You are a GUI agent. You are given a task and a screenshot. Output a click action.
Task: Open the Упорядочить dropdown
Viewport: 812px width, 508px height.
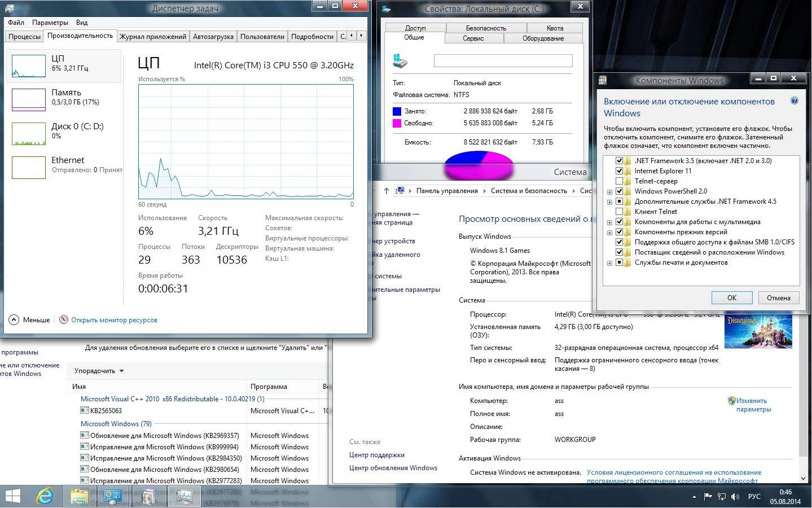[99, 371]
